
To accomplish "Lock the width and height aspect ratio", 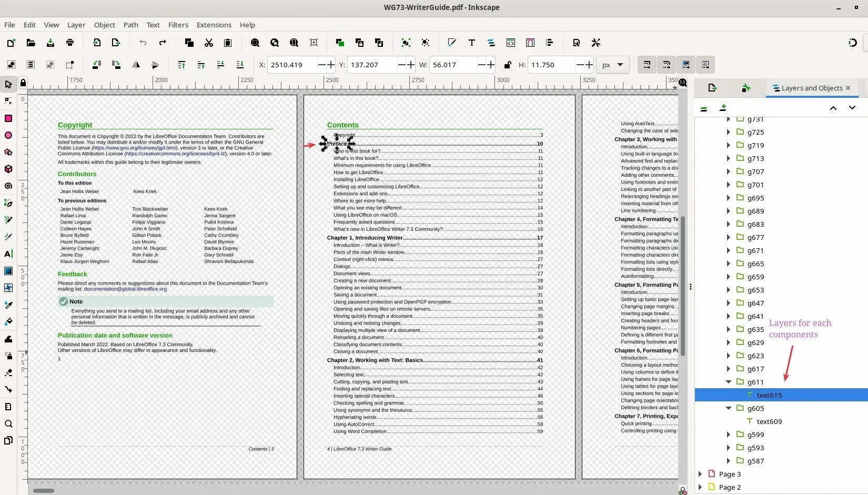I will click(507, 65).
